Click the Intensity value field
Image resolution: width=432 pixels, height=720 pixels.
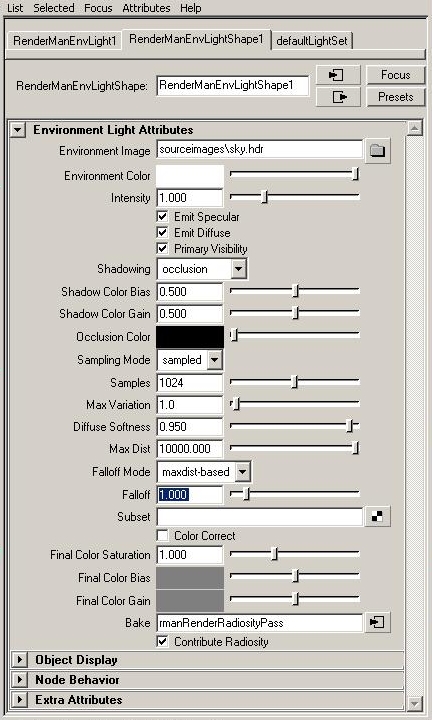coord(190,198)
